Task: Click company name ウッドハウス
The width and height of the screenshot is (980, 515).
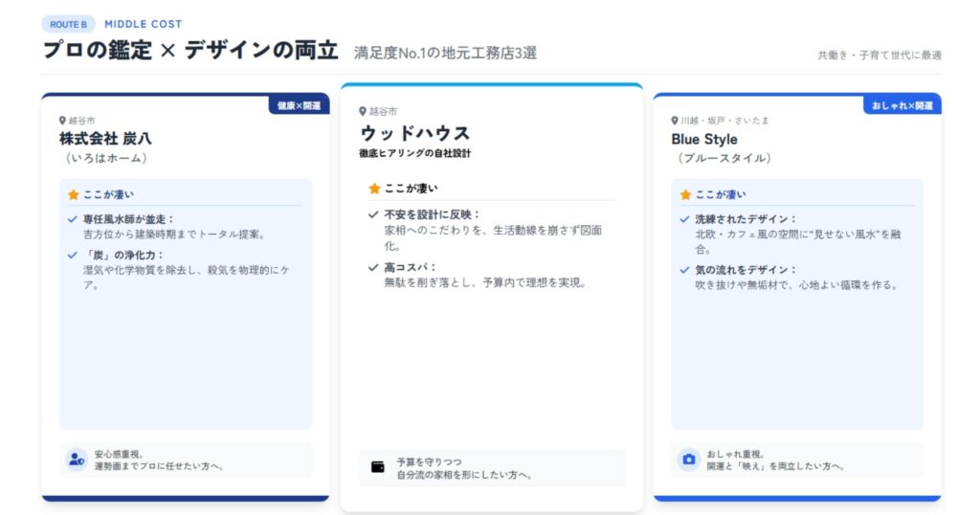Action: (x=415, y=132)
